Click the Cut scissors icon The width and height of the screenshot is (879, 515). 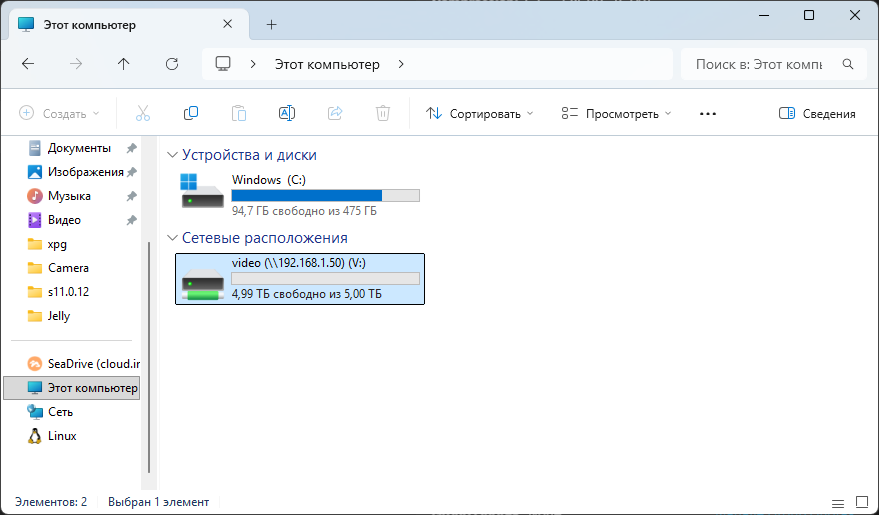pyautogui.click(x=142, y=114)
